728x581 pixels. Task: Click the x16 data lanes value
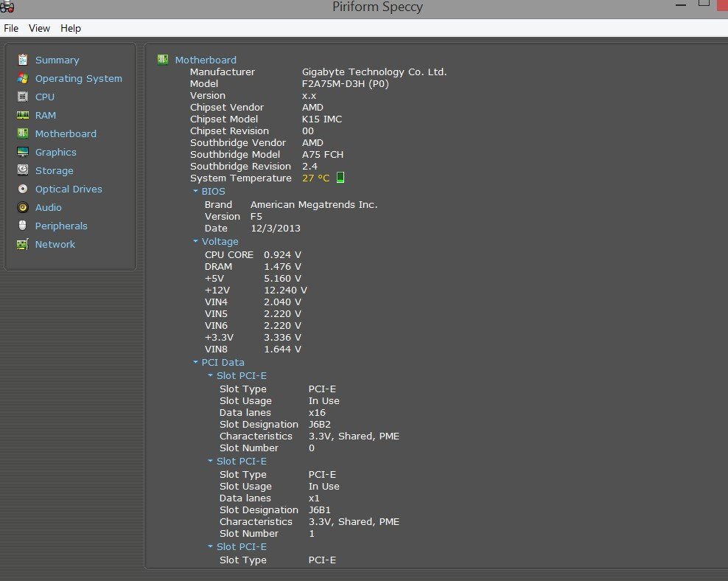coord(317,412)
